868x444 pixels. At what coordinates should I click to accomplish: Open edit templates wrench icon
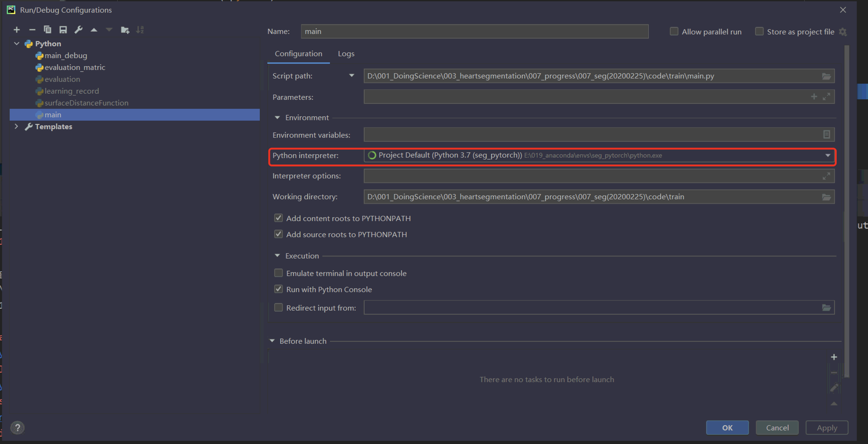[x=79, y=30]
